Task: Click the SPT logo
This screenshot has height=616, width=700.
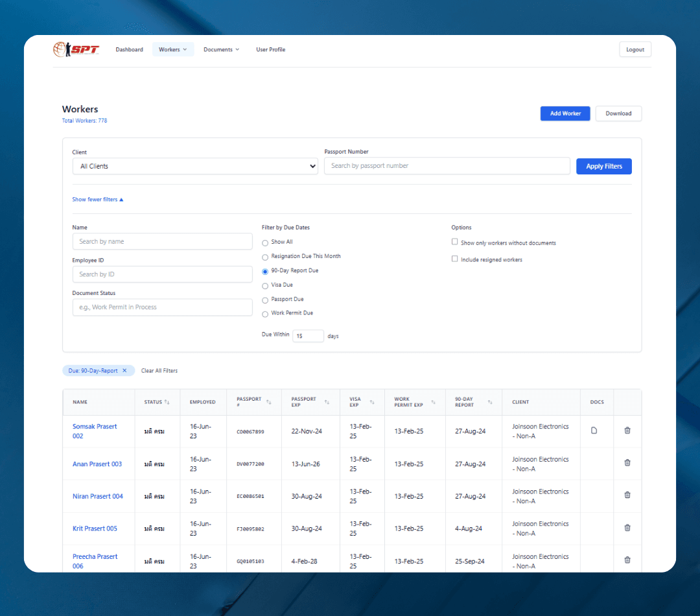Action: [76, 49]
